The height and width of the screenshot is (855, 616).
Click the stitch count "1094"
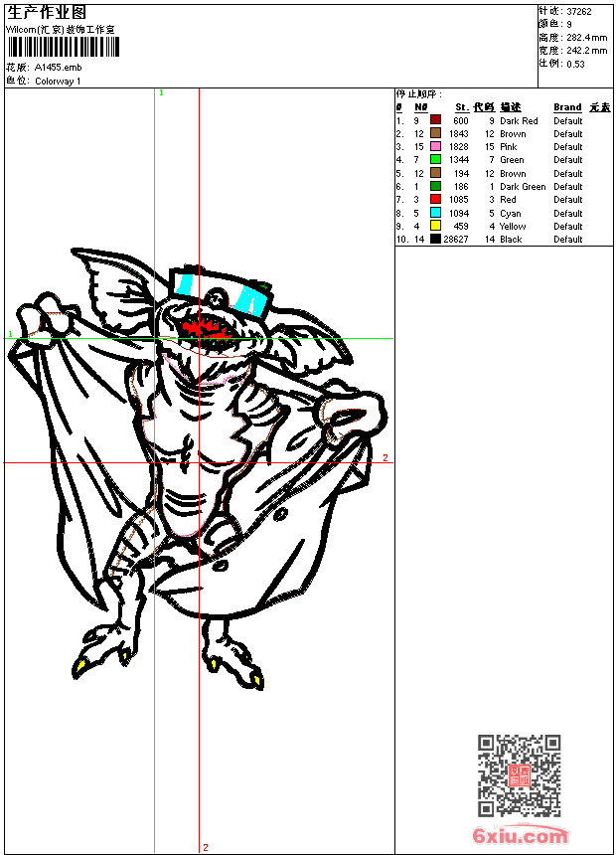(x=458, y=213)
